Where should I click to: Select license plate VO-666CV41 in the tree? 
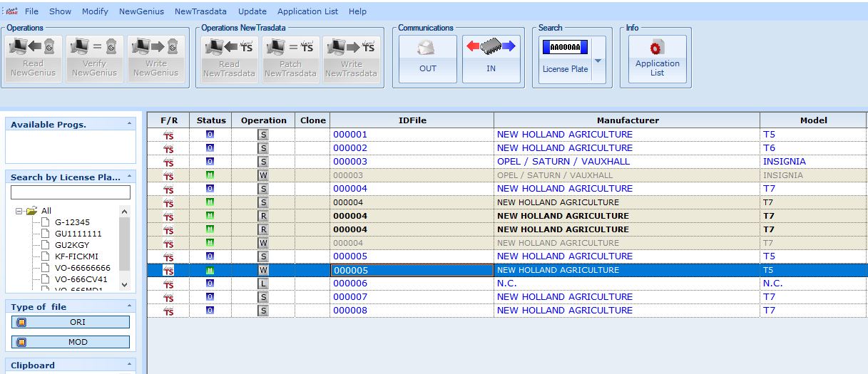[81, 279]
